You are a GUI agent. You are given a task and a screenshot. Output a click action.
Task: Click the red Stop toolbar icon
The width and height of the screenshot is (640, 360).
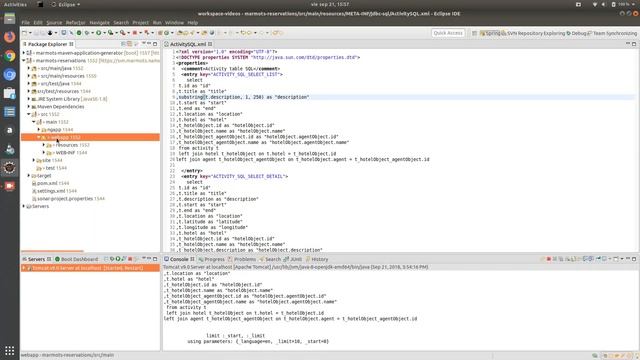click(135, 33)
